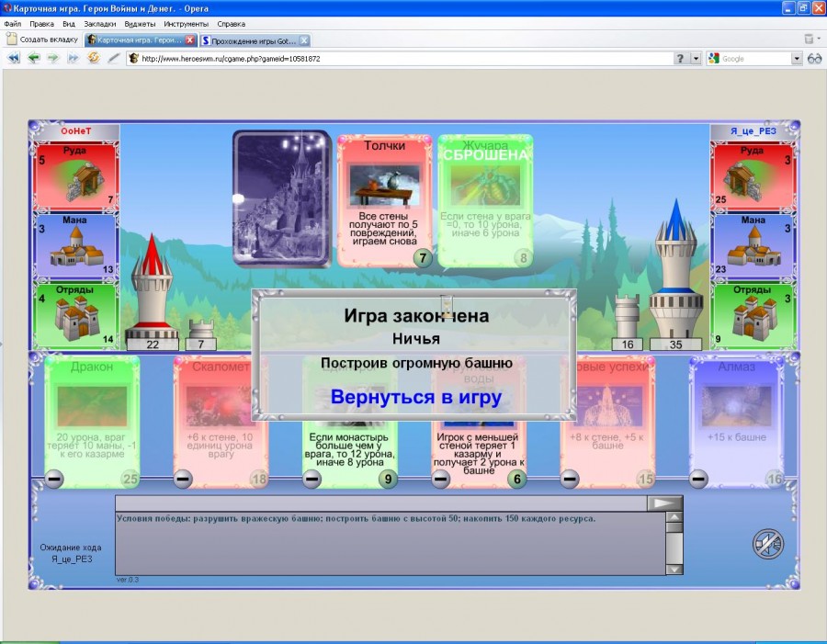Send chat message with arrow button
The width and height of the screenshot is (827, 644).
[664, 503]
